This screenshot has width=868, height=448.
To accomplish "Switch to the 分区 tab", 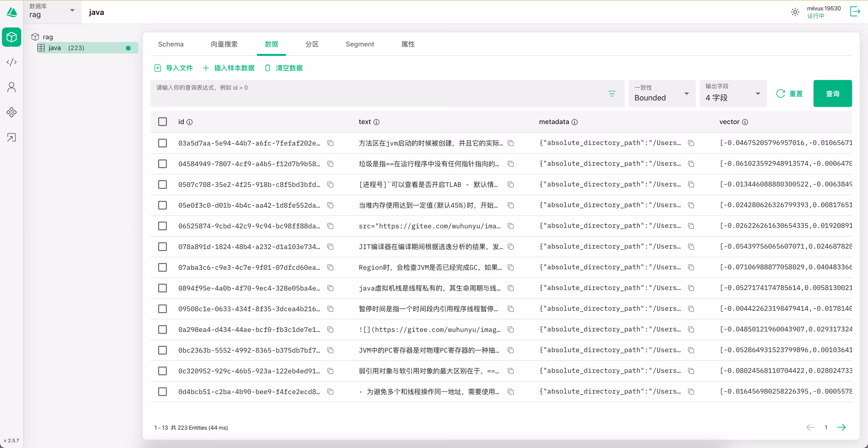I will [x=312, y=44].
